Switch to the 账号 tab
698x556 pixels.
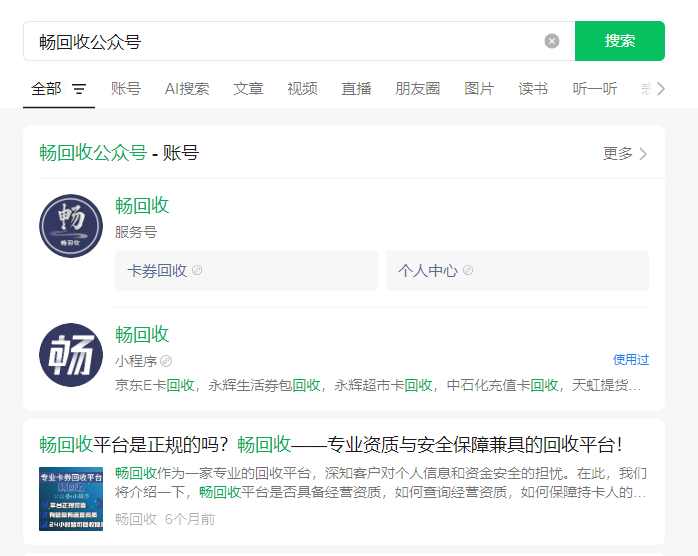click(x=126, y=89)
